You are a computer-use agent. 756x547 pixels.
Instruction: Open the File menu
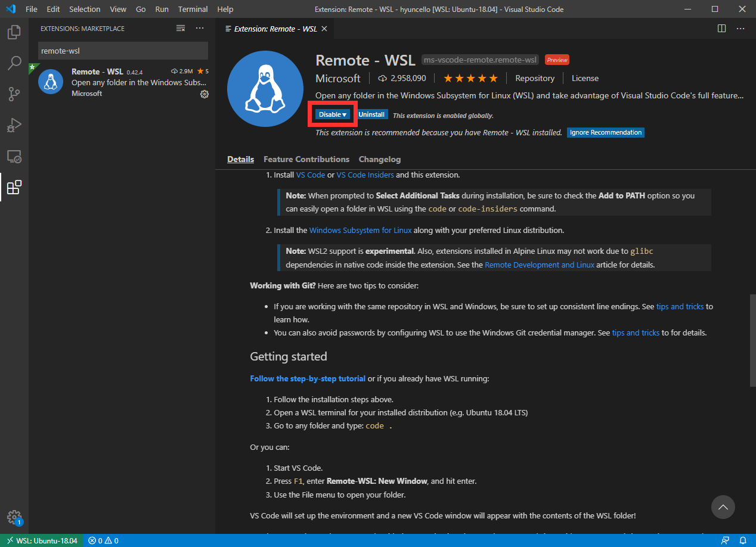click(32, 10)
